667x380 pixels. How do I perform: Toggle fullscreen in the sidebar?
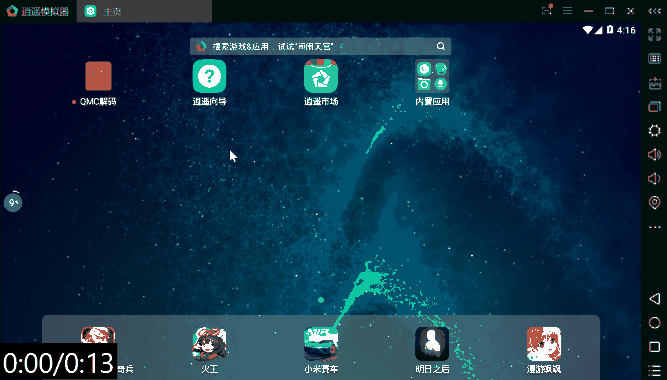pos(654,34)
